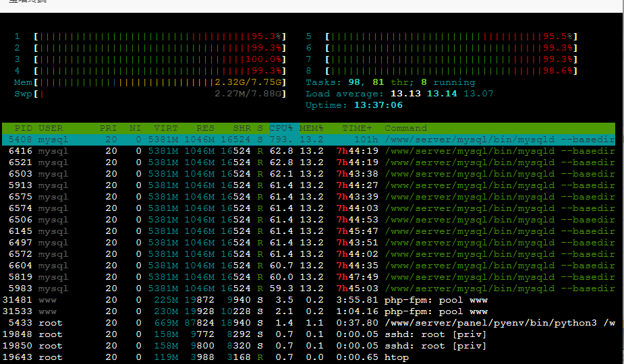Click the NI column header
624x364 pixels.
[136, 128]
